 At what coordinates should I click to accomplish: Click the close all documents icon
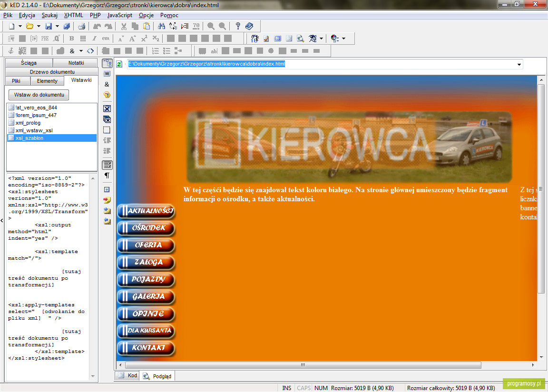(x=107, y=119)
